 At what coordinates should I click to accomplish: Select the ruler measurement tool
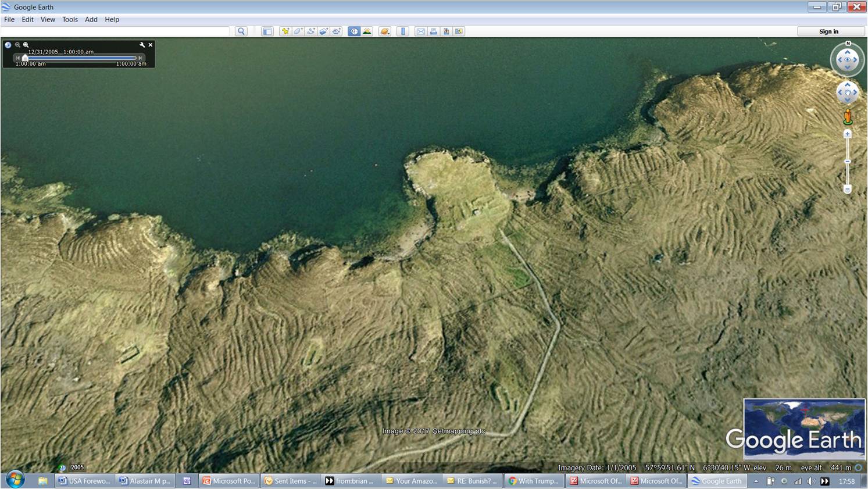point(403,31)
